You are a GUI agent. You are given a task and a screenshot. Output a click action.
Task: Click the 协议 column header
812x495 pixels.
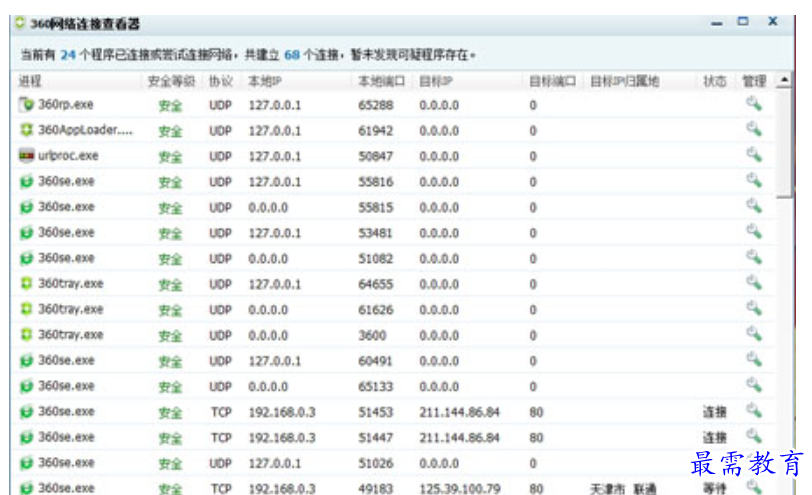(220, 80)
